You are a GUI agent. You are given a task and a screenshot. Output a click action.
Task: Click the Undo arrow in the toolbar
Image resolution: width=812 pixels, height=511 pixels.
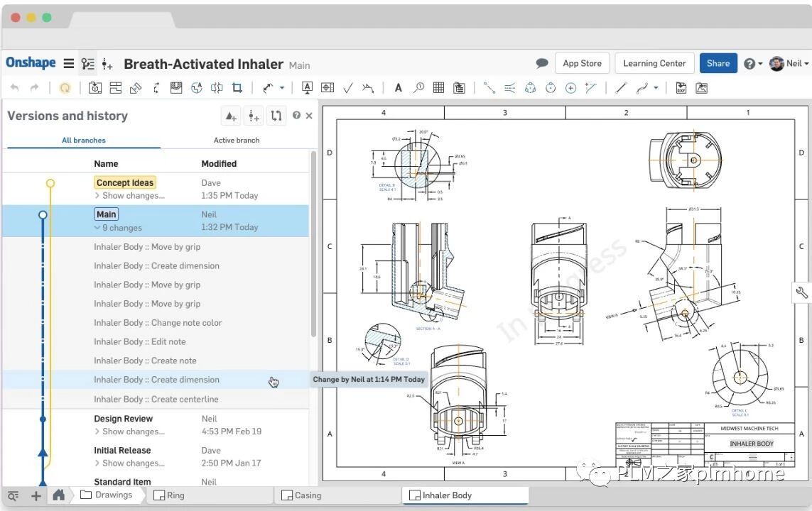pos(14,88)
